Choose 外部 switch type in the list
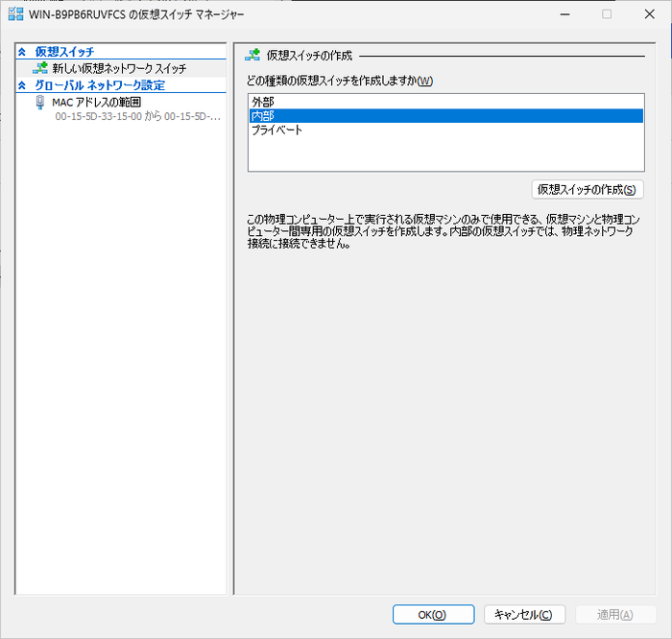672x639 pixels. 261,101
